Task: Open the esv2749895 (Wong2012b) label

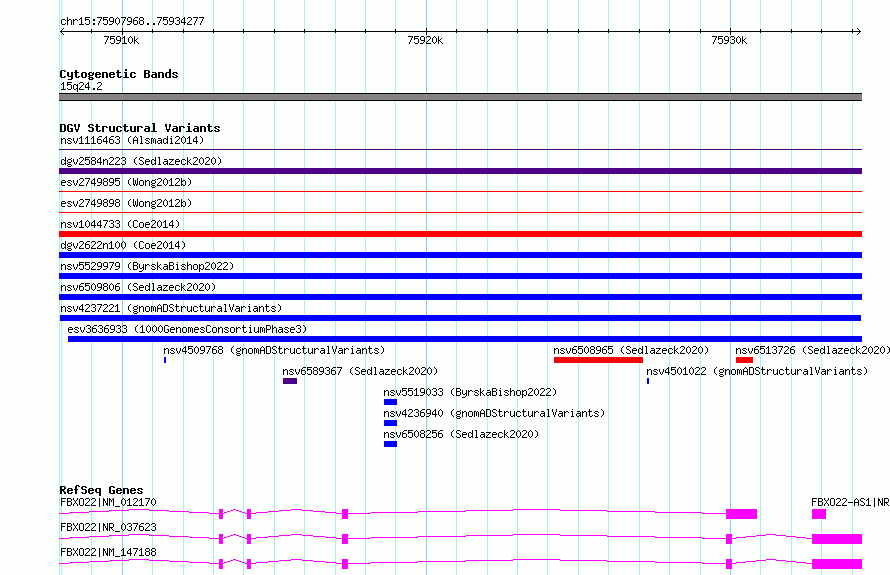Action: pyautogui.click(x=126, y=182)
